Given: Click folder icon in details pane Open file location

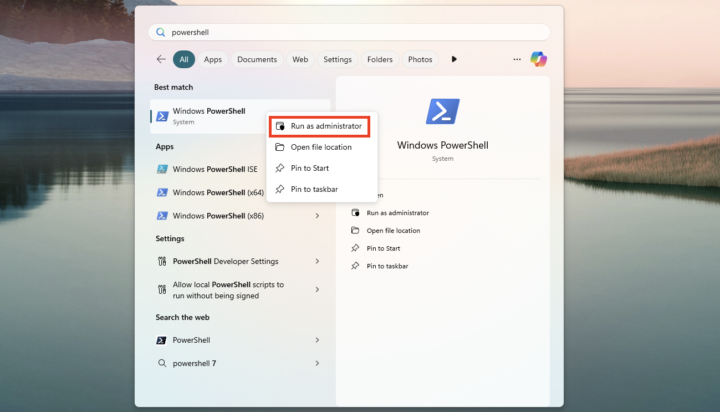Looking at the screenshot, I should click(355, 230).
